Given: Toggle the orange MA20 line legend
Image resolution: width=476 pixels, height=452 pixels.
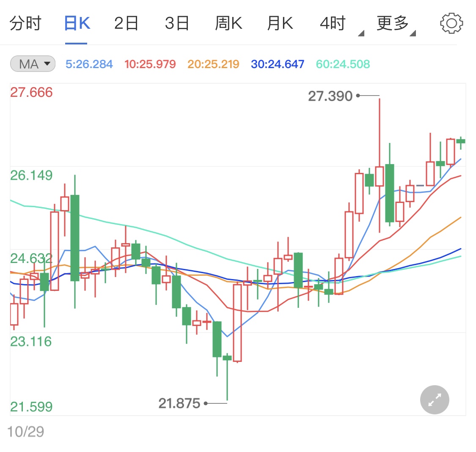Looking at the screenshot, I should (x=213, y=63).
